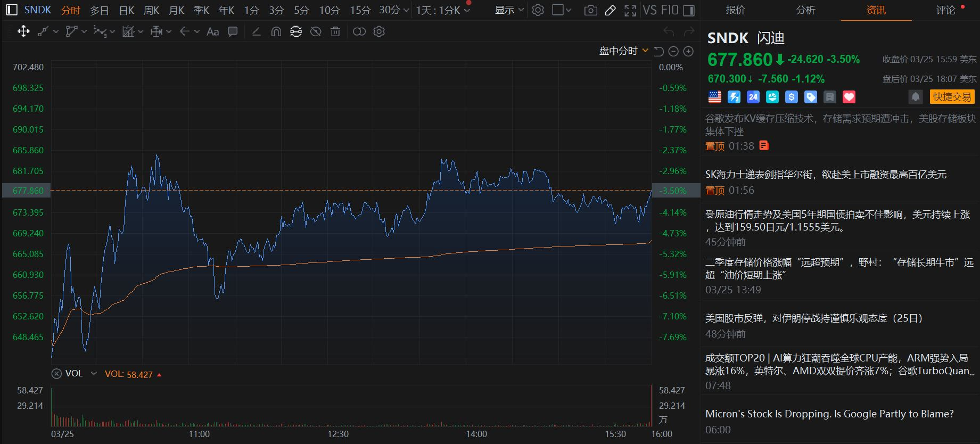Viewport: 980px width, 444px height.
Task: Switch to the 5分 interval tab
Action: 301,10
